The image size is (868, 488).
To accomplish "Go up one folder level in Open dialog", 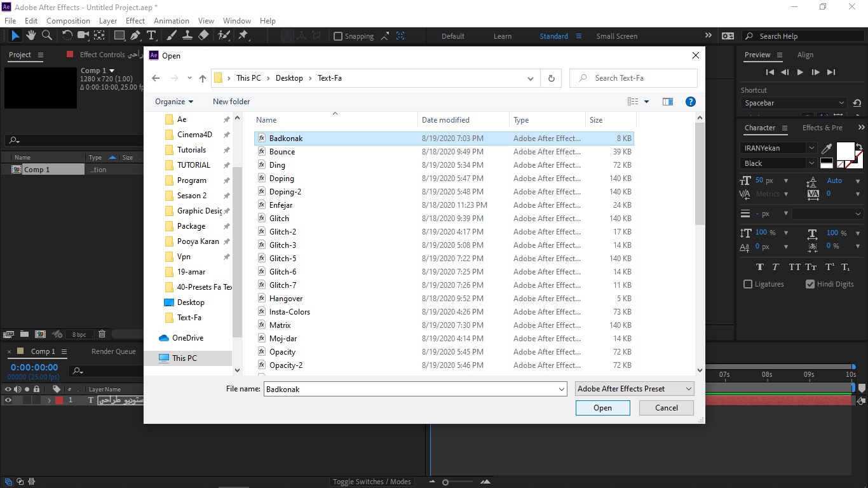I will pos(203,78).
